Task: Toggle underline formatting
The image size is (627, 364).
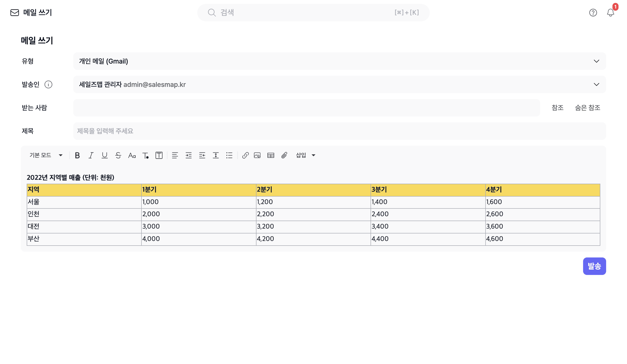Action: 104,155
